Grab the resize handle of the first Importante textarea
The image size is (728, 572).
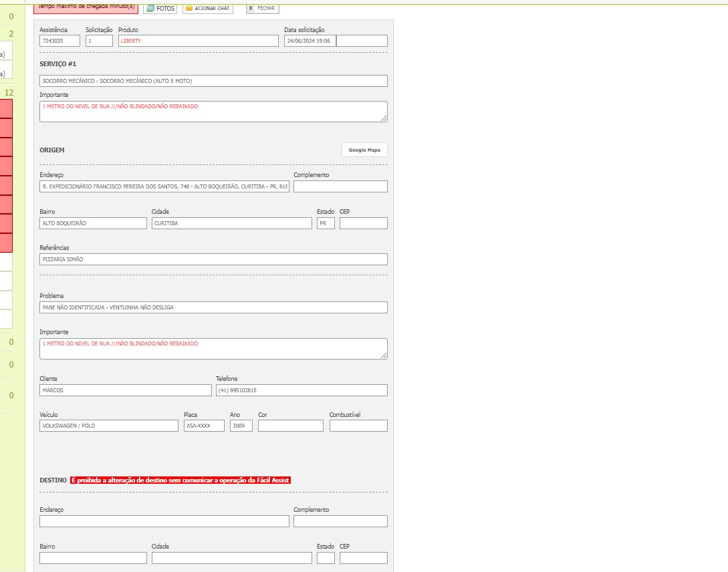click(x=384, y=119)
